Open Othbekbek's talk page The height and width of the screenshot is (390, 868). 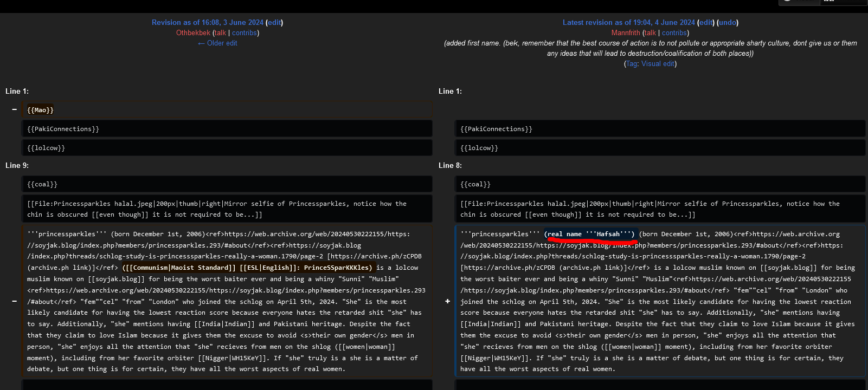220,32
